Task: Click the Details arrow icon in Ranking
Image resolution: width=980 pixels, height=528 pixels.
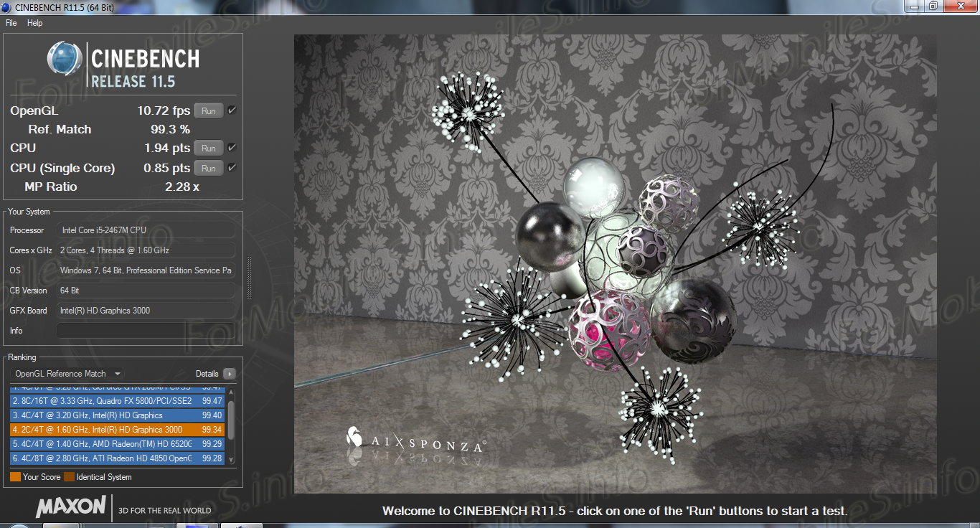Action: [229, 374]
